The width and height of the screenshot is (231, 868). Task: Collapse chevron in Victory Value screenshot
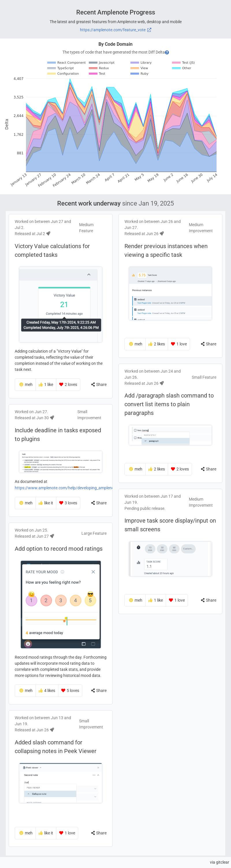pyautogui.click(x=89, y=275)
